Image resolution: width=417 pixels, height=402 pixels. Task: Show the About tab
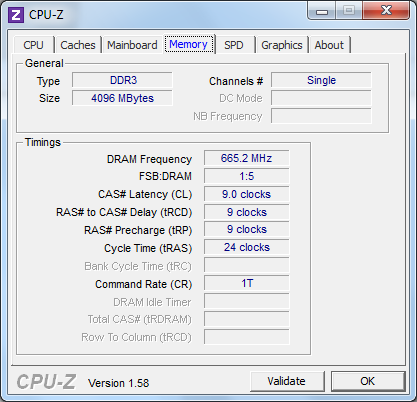pos(329,45)
